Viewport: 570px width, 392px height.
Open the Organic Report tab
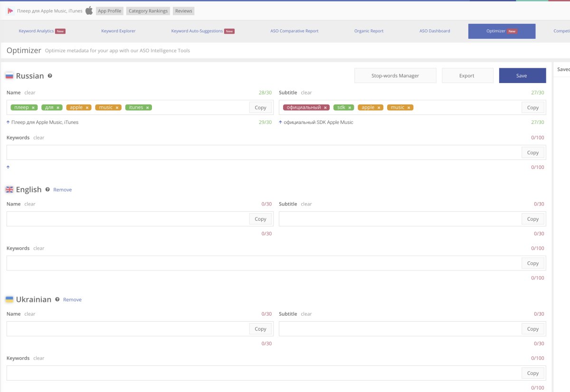[x=369, y=31]
